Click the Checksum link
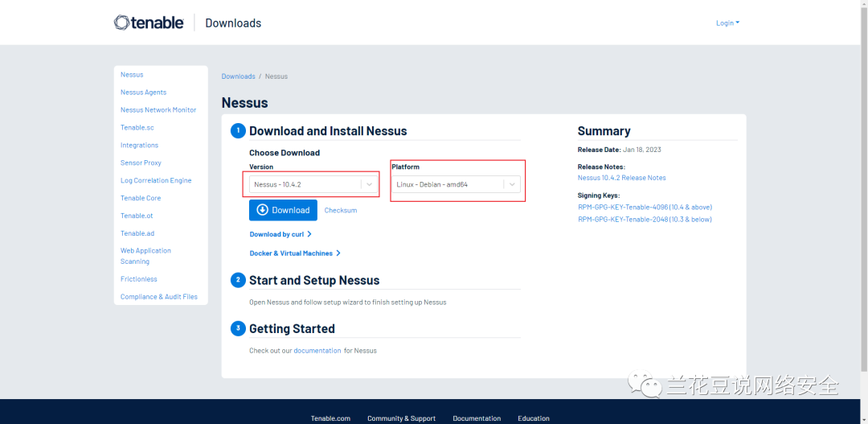 pyautogui.click(x=340, y=210)
